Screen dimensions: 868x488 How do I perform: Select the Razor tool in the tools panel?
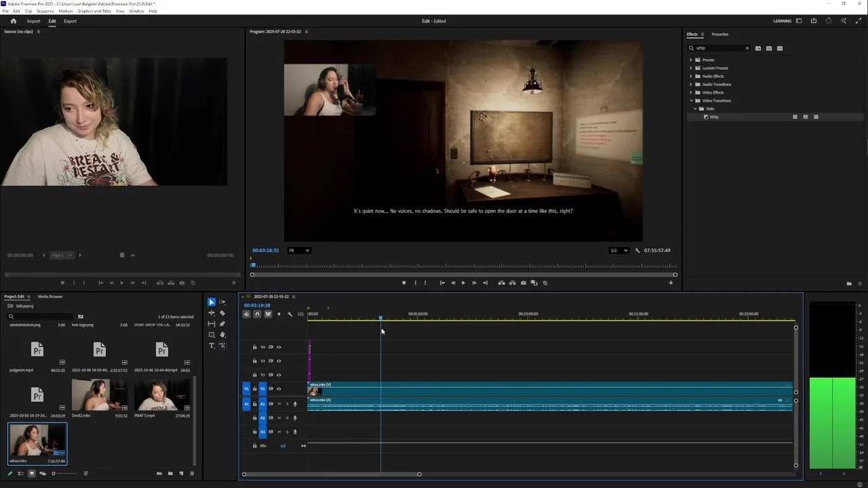pyautogui.click(x=222, y=313)
